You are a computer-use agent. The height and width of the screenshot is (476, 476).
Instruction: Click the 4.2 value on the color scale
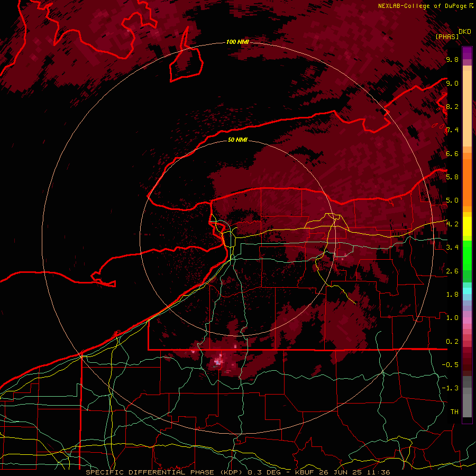click(x=452, y=224)
